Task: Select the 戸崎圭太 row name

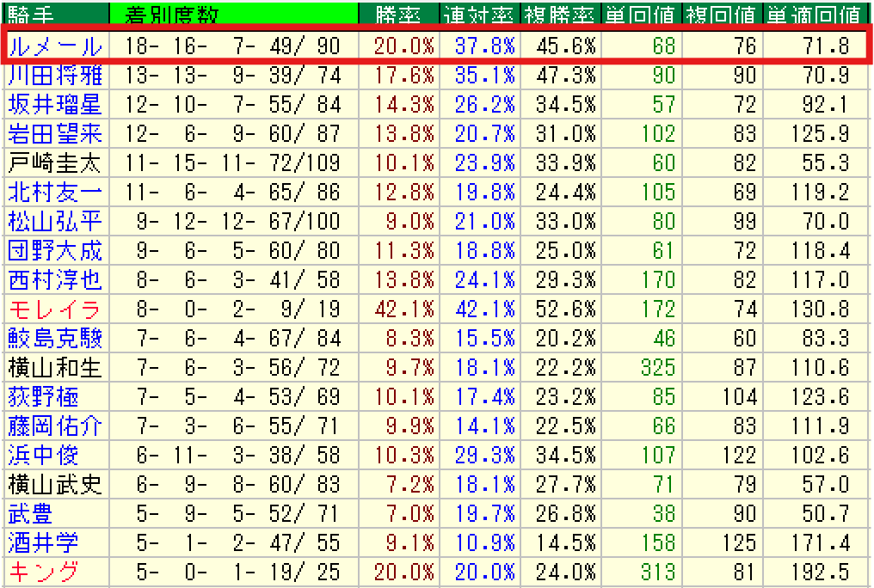Action: click(x=55, y=163)
